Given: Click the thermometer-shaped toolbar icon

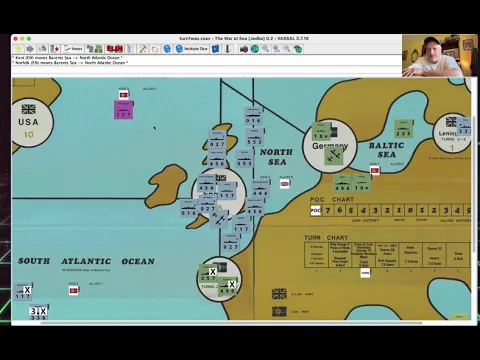Looking at the screenshot, I should pyautogui.click(x=228, y=49).
